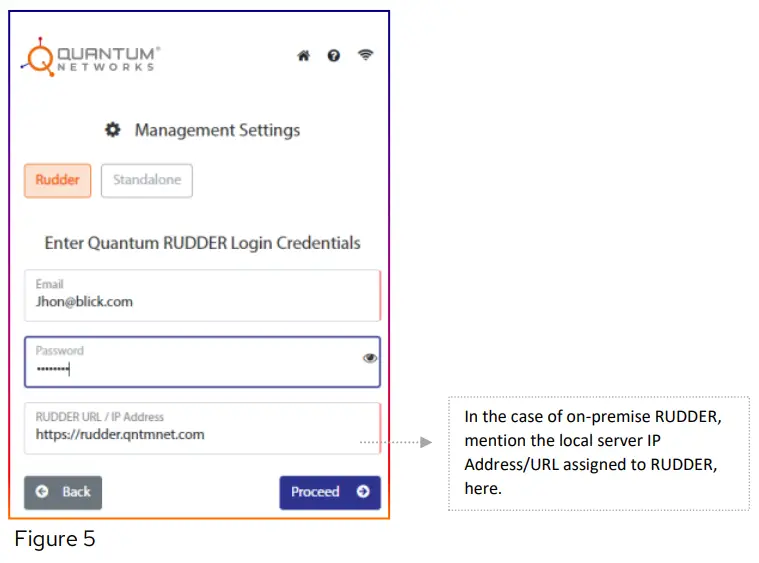Image resolution: width=759 pixels, height=563 pixels.
Task: Click the Wi-Fi signal icon
Action: tap(365, 55)
